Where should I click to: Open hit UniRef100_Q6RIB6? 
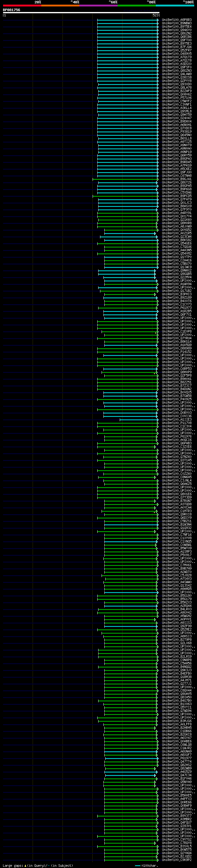pos(177,37)
